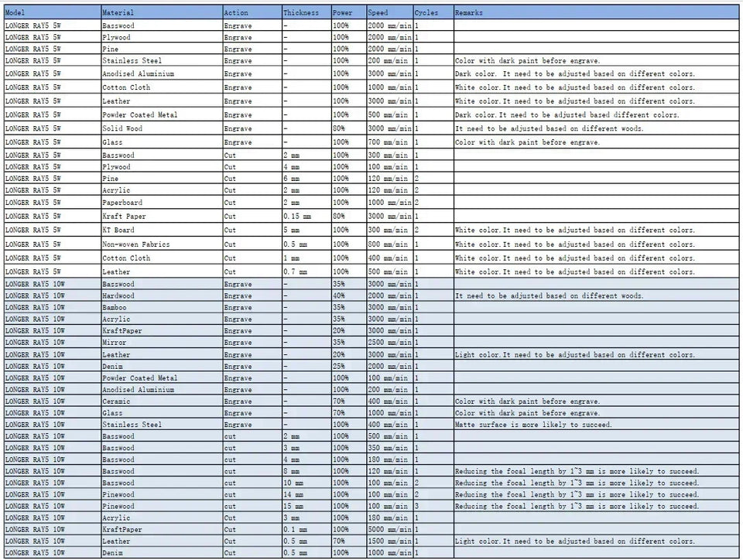The image size is (743, 560).
Task: Select the Mirror material cell
Action: tap(162, 342)
